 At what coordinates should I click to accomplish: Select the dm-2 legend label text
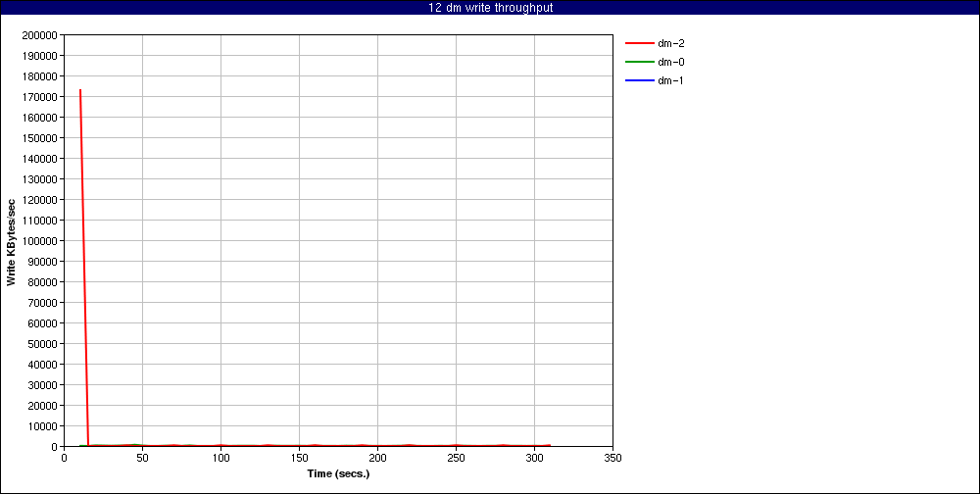pyautogui.click(x=670, y=43)
